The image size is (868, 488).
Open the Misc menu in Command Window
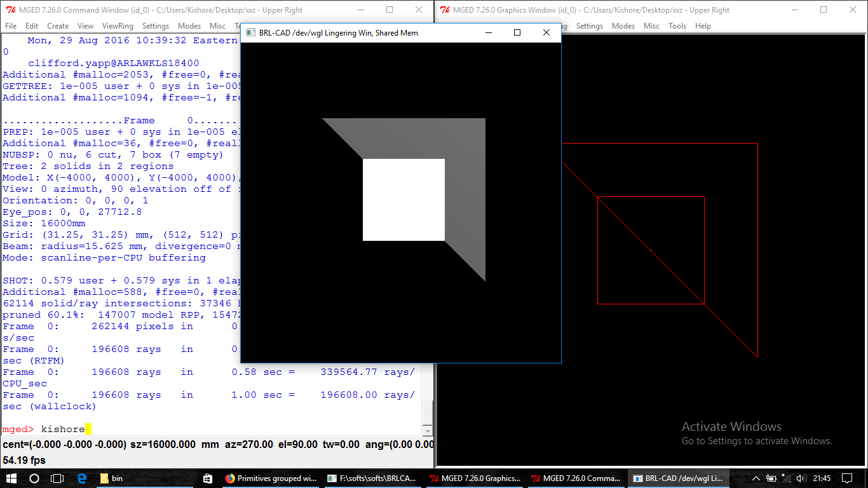click(217, 26)
